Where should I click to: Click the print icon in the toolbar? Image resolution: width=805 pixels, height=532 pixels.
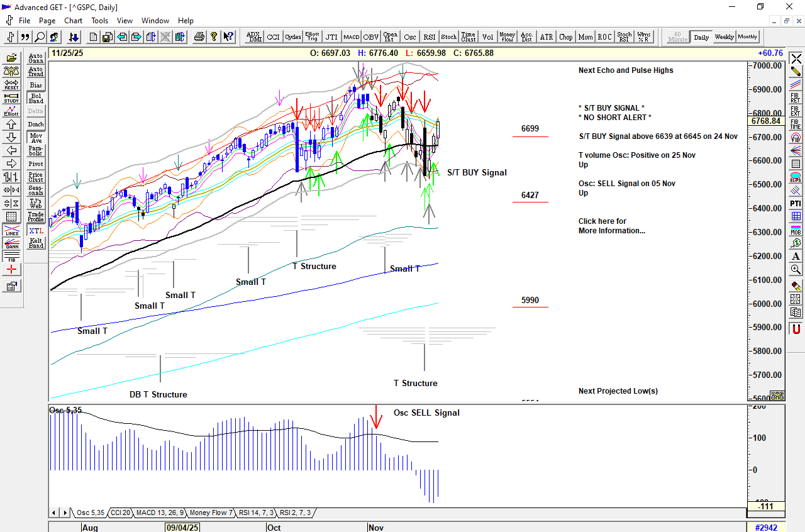199,37
